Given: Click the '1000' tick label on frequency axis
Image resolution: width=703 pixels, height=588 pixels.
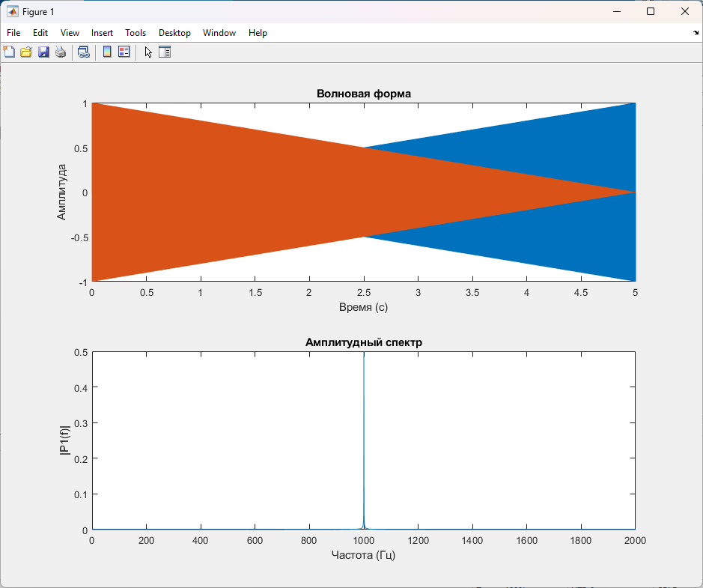Looking at the screenshot, I should [x=364, y=541].
